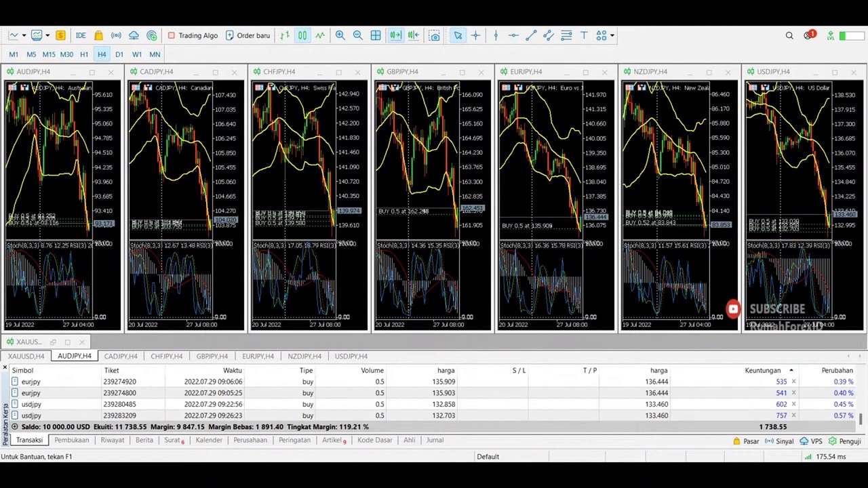Close usdjpy position with profit 757
868x488 pixels.
793,415
